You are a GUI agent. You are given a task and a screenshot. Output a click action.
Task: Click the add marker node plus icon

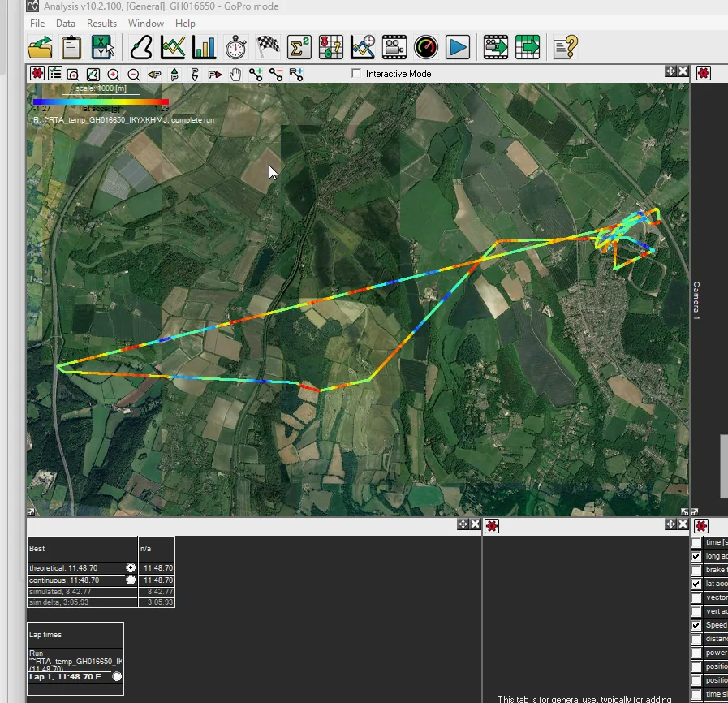click(256, 75)
